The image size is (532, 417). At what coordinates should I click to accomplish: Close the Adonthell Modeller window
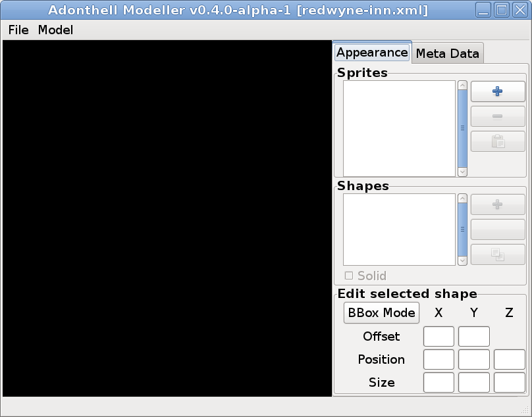tap(519, 10)
